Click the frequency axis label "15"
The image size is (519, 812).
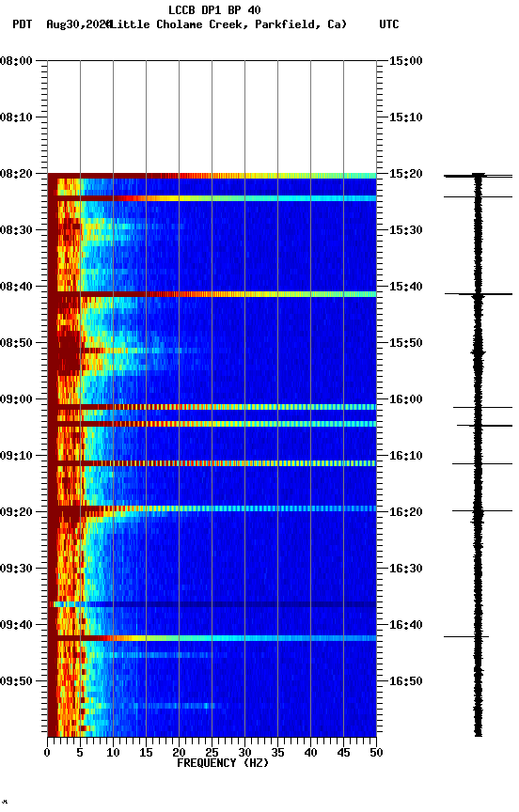point(146,753)
